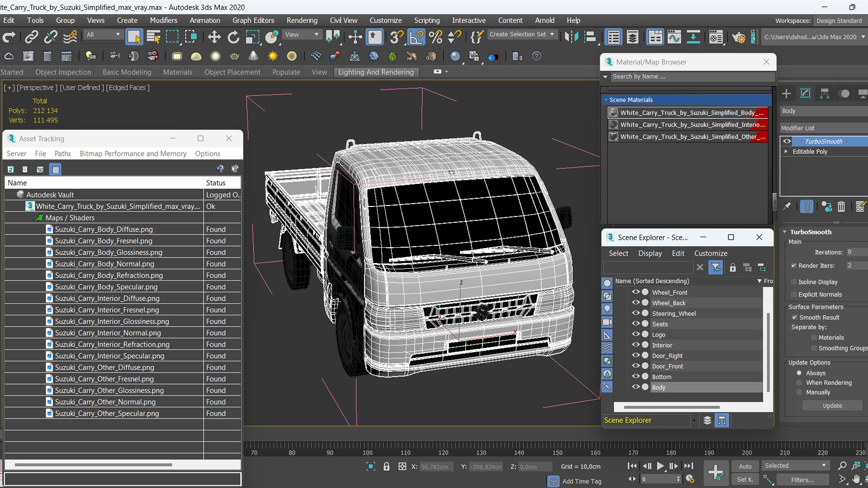The width and height of the screenshot is (868, 488).
Task: Open the Modifier List dropdown
Action: pos(824,128)
